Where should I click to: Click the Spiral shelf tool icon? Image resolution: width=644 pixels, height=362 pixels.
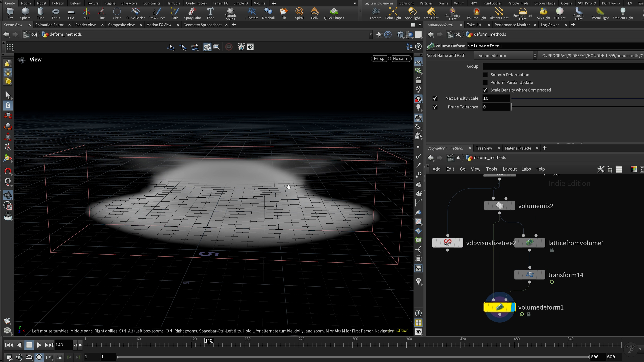(299, 12)
